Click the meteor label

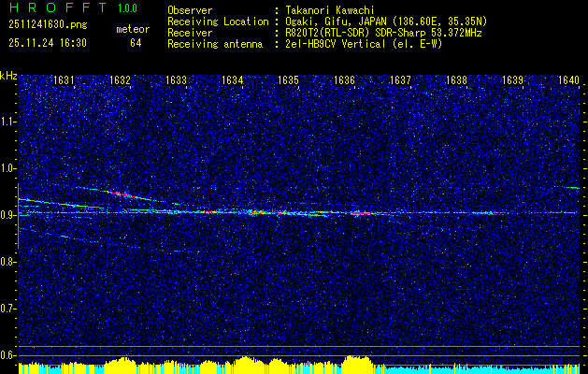coord(133,29)
